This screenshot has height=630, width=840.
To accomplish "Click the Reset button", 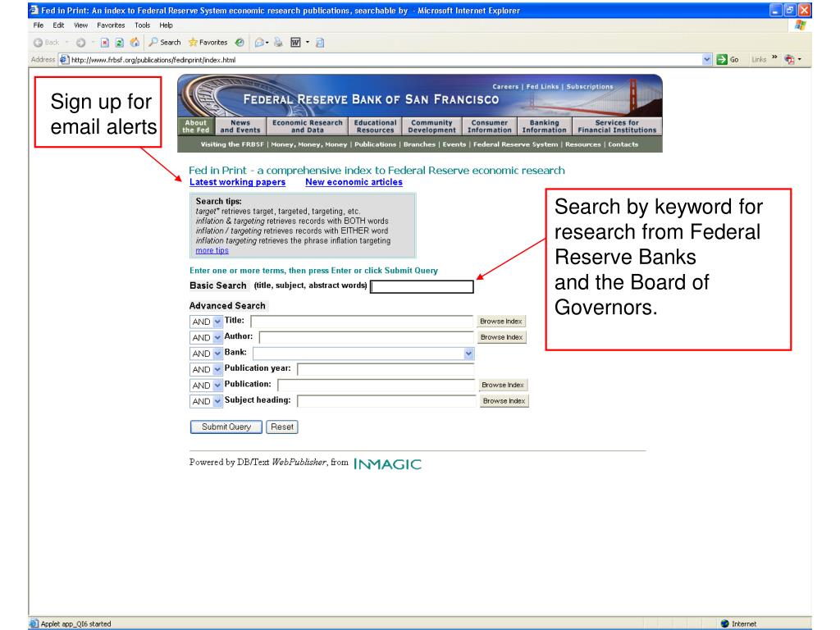I will click(x=282, y=427).
